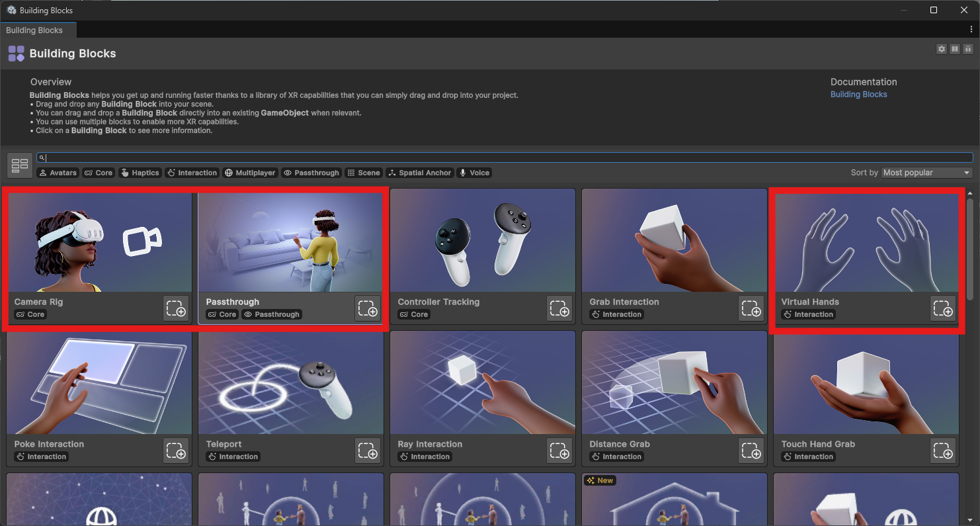Click the Interaction tag on Grab Interaction card
This screenshot has height=526, width=980.
point(616,314)
